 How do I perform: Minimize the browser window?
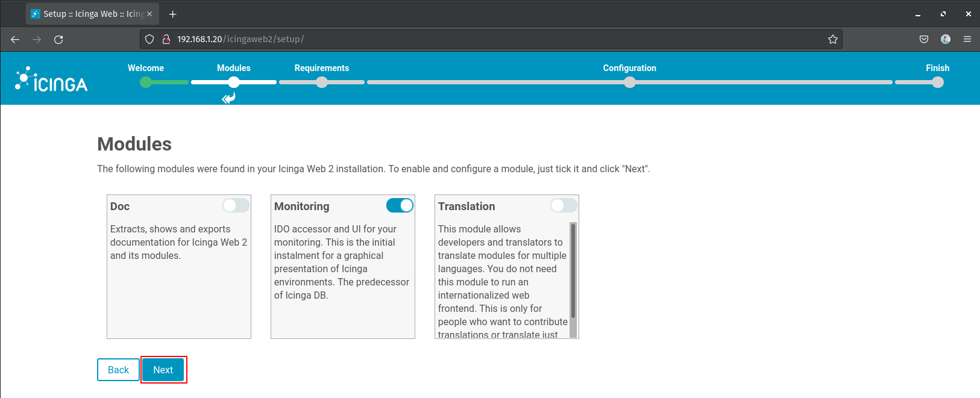918,14
